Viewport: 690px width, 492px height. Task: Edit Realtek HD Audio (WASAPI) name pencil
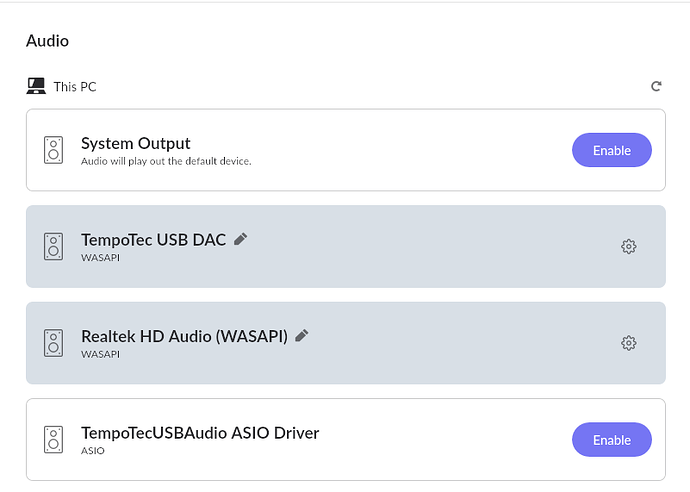click(301, 335)
